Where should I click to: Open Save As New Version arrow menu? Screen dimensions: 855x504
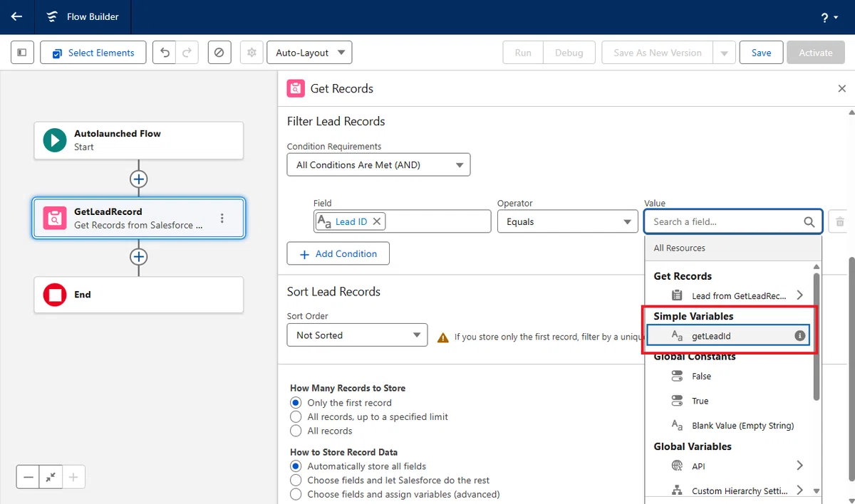click(724, 53)
